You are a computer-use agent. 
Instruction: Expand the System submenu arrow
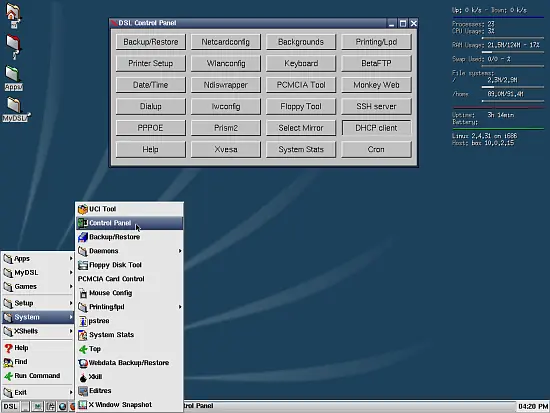(x=71, y=317)
